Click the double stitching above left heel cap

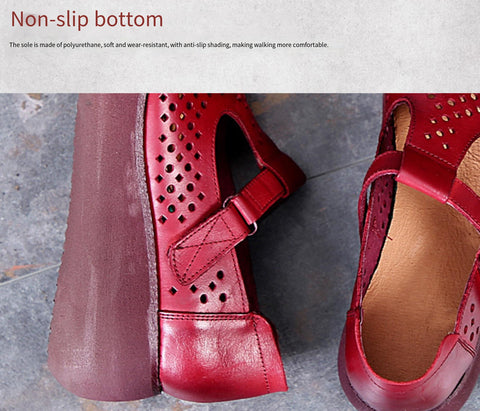coord(207,316)
